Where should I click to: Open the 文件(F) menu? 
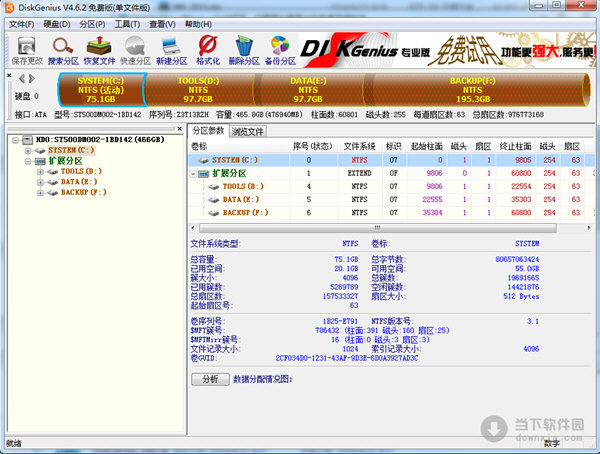[21, 24]
